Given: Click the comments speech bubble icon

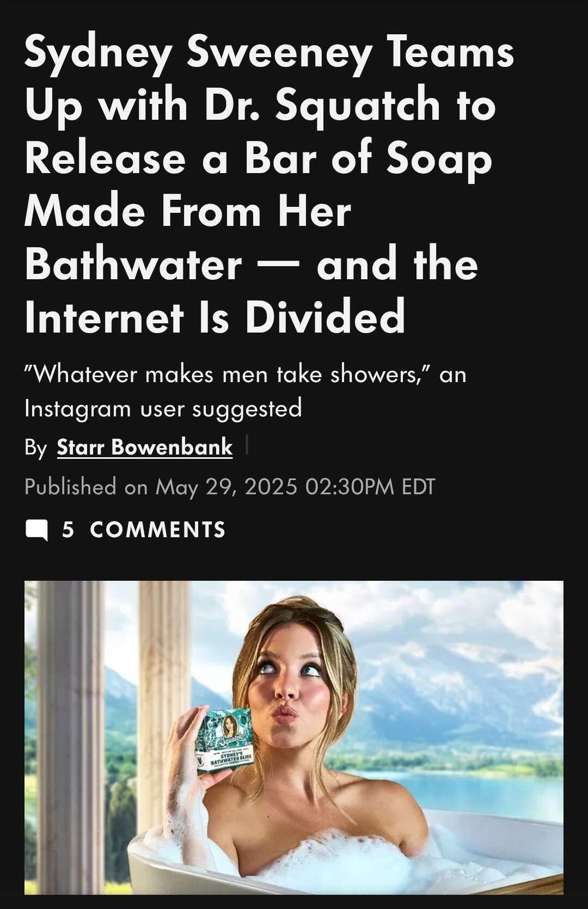Looking at the screenshot, I should coord(36,530).
